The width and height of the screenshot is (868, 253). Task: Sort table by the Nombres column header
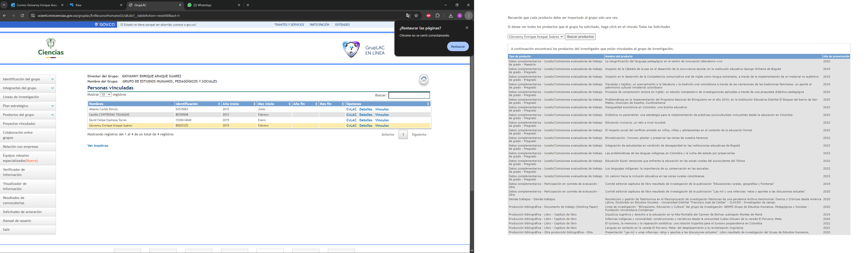130,104
